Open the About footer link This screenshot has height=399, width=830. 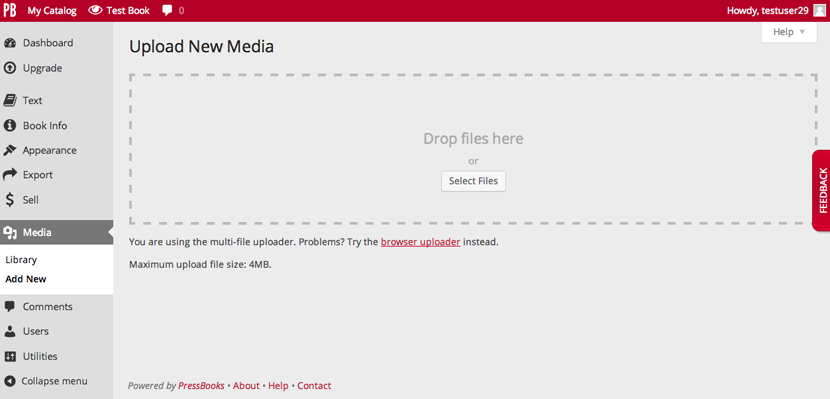[246, 386]
